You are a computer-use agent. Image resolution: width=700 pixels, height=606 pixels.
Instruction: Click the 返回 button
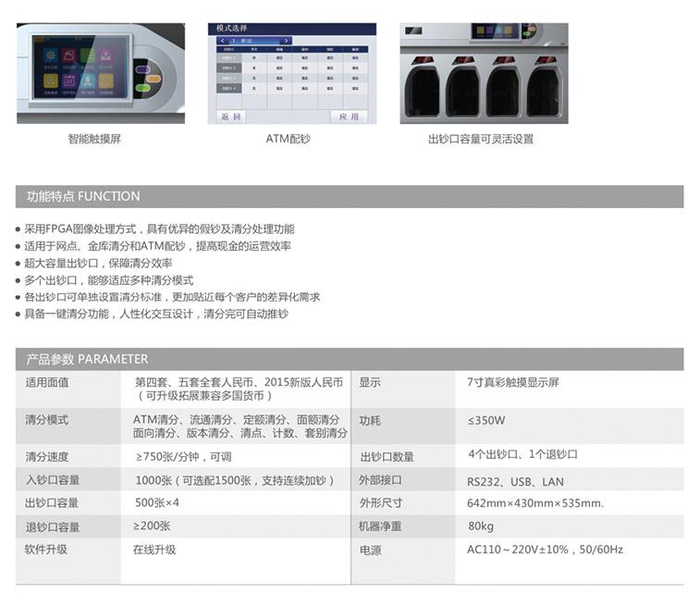pyautogui.click(x=230, y=117)
